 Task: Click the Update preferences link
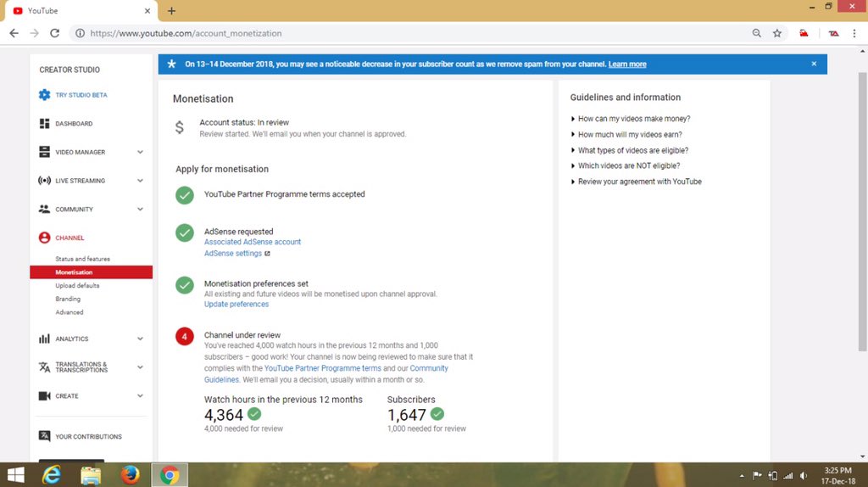click(x=236, y=305)
